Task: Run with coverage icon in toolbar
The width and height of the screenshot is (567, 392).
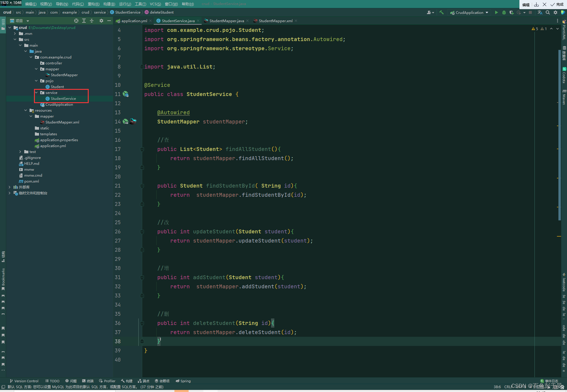Action: (511, 12)
